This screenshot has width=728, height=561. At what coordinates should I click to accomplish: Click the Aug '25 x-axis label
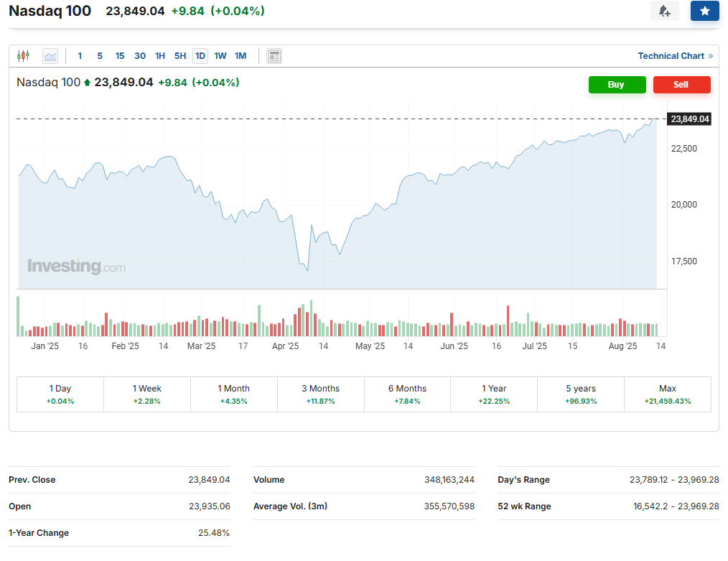tap(622, 346)
